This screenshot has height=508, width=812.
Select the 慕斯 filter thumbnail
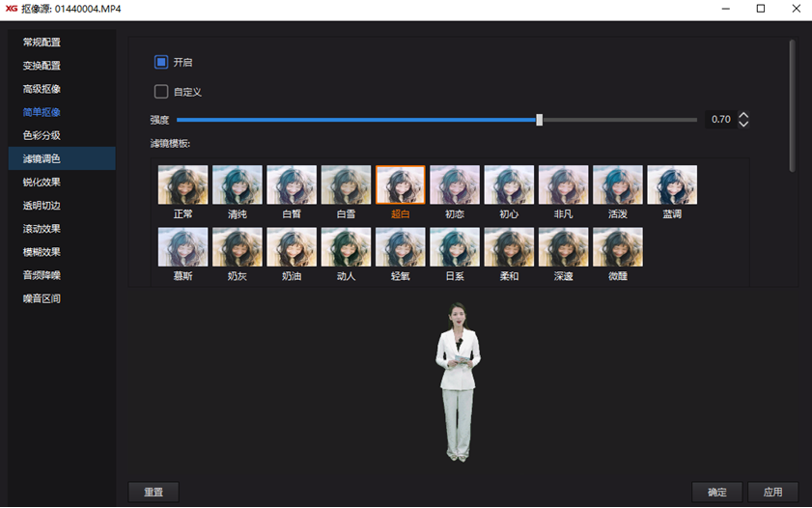[182, 247]
